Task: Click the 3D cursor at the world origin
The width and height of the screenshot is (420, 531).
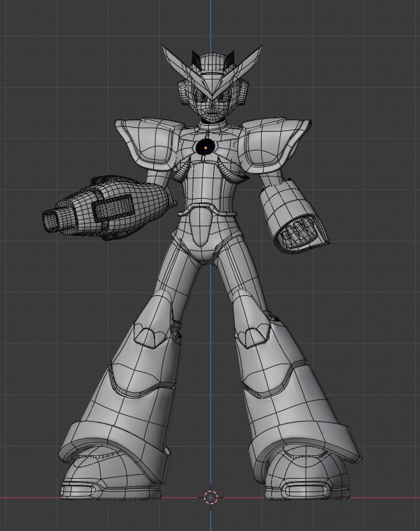Action: (211, 497)
